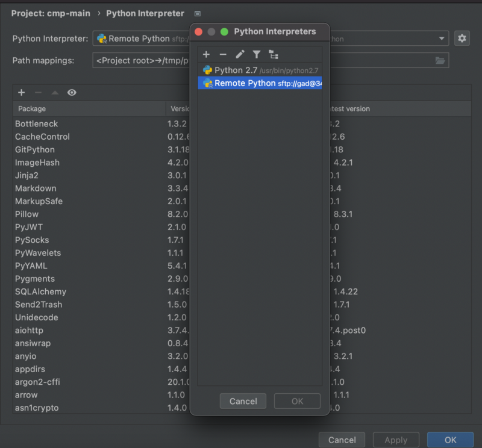The height and width of the screenshot is (448, 482).
Task: Click installed version 2.1.0 of PyJWT
Action: point(177,227)
